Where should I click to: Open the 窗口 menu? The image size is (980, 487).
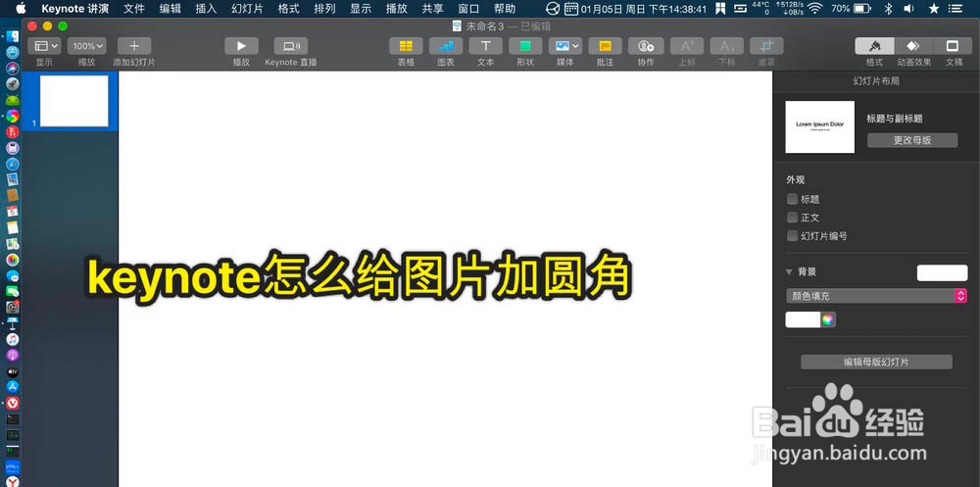pos(468,9)
